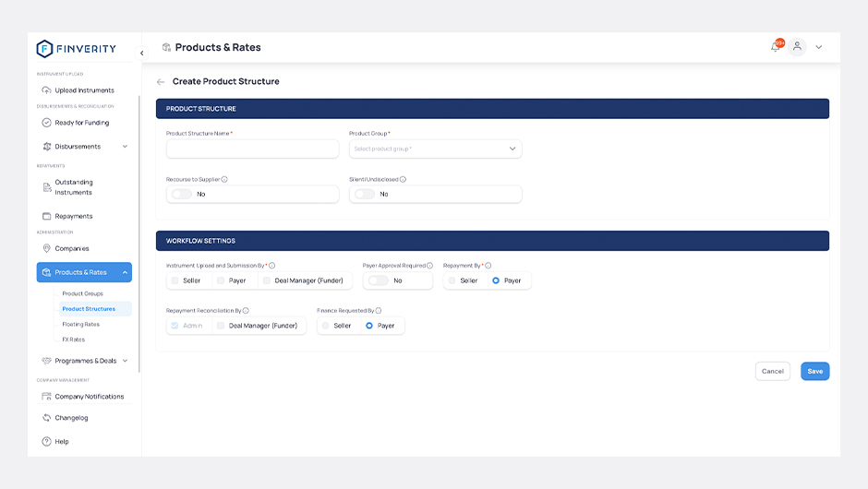Screen dimensions: 868x489
Task: Click the Payer Approval Required info icon
Action: coord(429,266)
